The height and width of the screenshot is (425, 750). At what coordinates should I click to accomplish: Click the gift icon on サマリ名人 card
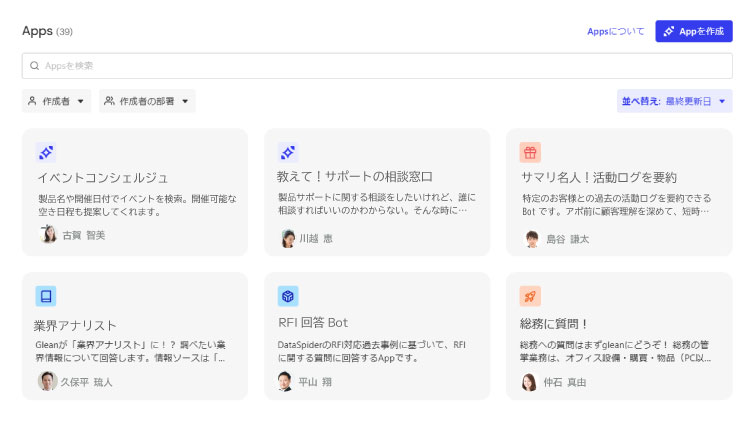tap(530, 152)
